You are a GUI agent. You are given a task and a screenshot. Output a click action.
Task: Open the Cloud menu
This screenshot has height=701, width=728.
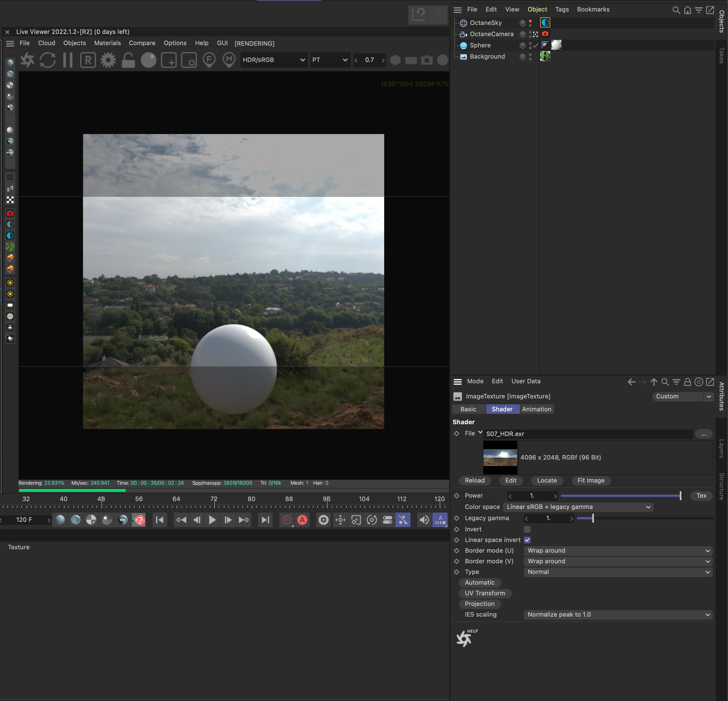coord(47,43)
